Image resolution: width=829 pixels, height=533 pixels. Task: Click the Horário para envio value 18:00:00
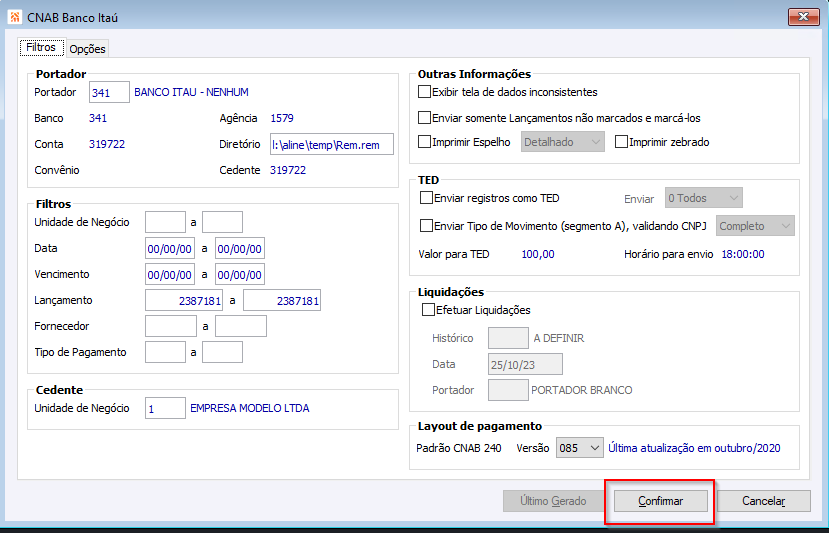click(743, 254)
